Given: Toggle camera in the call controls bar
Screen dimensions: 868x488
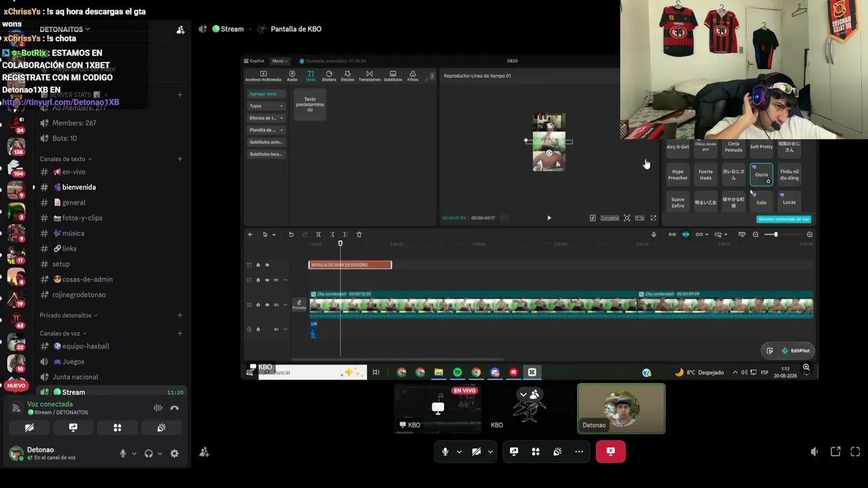Looking at the screenshot, I should pos(476,452).
